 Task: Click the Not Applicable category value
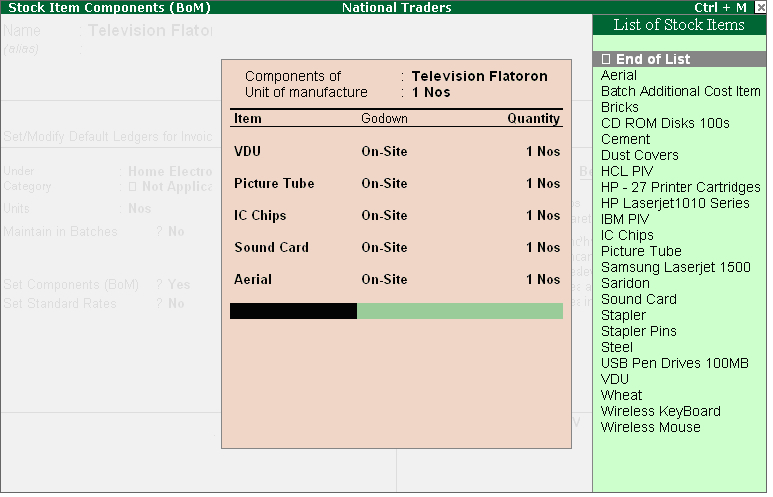click(170, 186)
